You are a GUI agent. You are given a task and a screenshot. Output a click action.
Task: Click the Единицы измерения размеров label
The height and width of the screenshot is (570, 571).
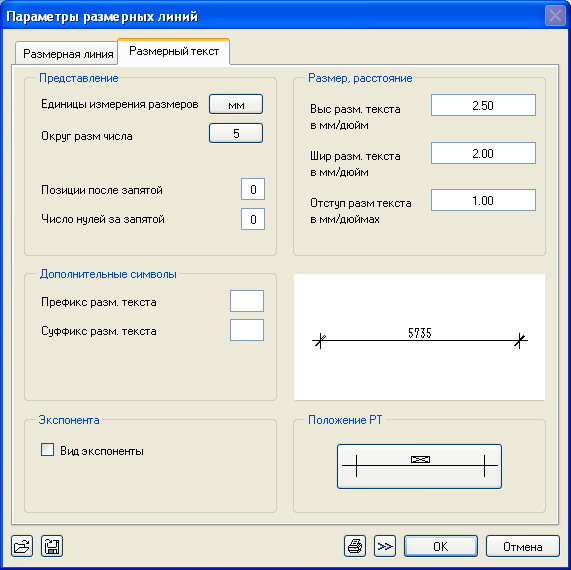tap(120, 104)
